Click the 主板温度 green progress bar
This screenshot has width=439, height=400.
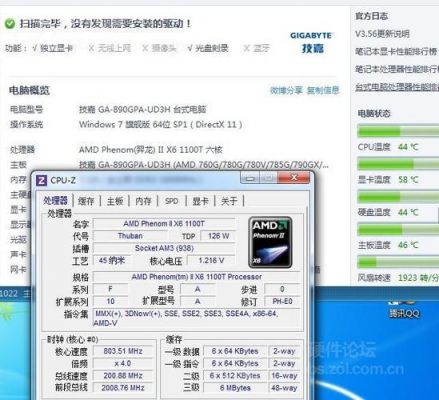pyautogui.click(x=398, y=230)
